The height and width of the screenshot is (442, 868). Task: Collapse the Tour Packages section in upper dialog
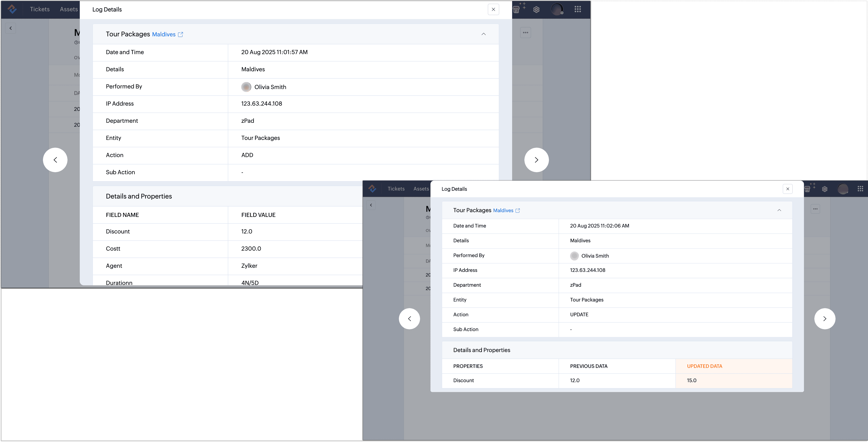coord(483,34)
